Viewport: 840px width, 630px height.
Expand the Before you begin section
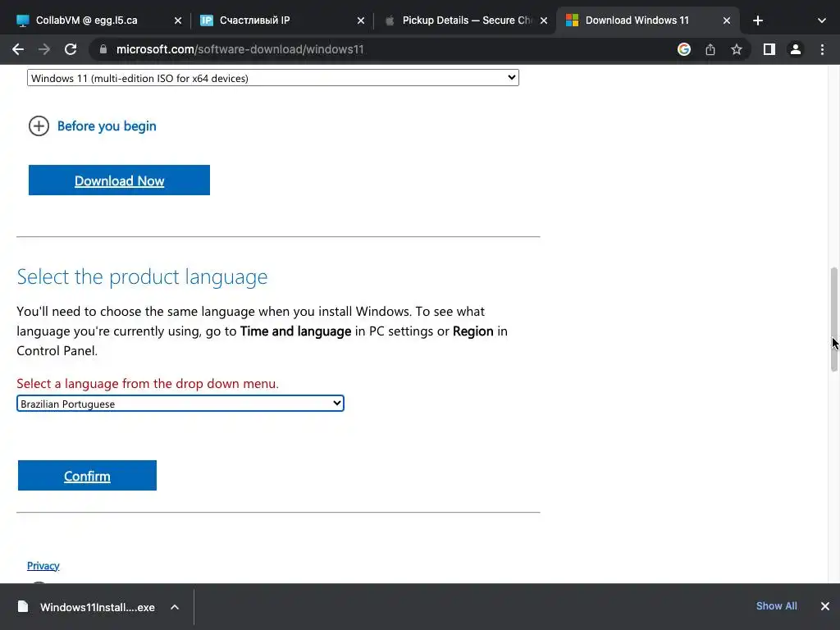39,126
